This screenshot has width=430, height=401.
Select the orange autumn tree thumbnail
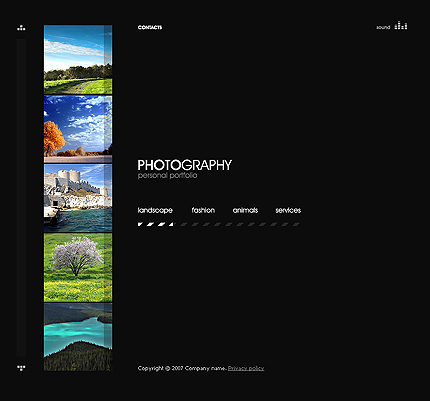pyautogui.click(x=78, y=129)
